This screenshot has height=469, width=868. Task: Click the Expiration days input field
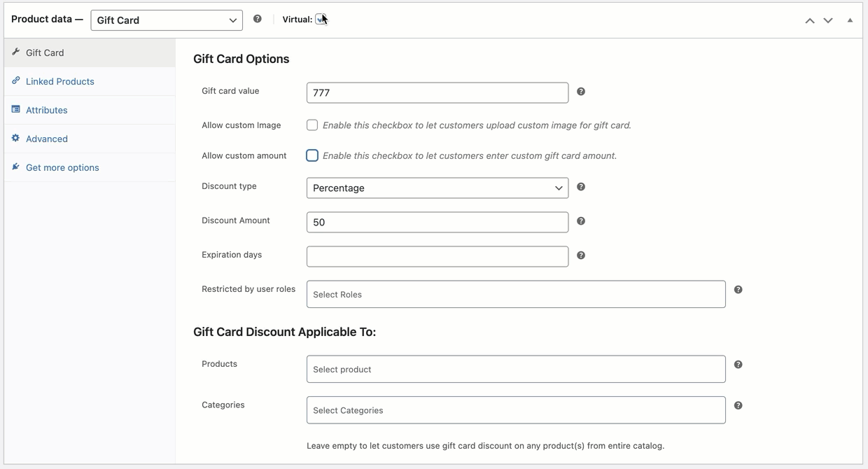(x=437, y=256)
